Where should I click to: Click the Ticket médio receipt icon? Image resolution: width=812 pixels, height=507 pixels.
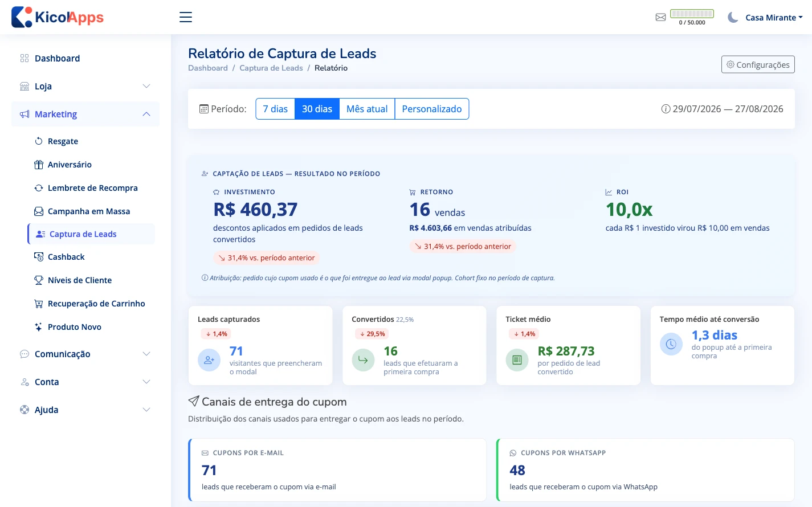pos(517,360)
